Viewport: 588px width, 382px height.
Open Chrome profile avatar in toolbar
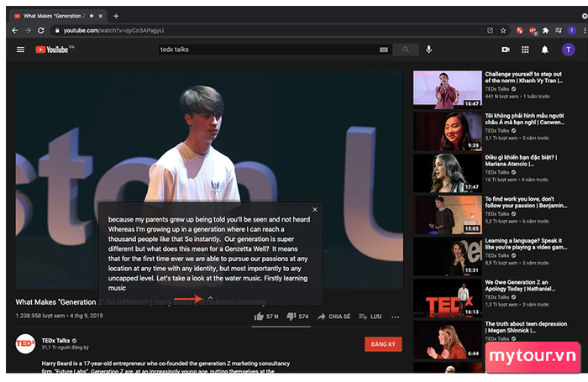point(571,30)
